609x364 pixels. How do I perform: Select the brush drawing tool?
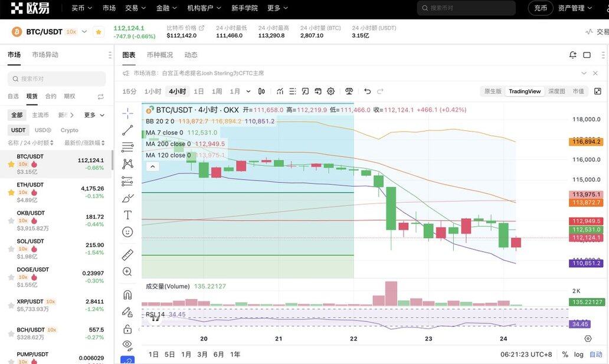(127, 198)
